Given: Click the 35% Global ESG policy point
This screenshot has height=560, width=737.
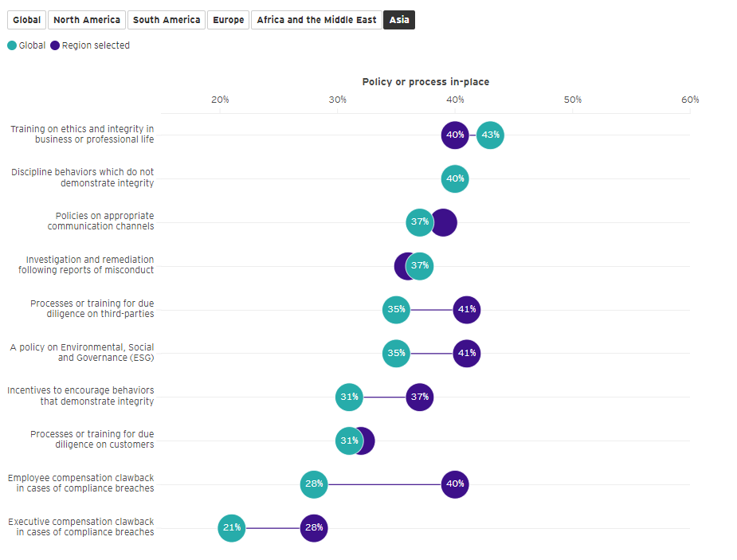Looking at the screenshot, I should 396,353.
